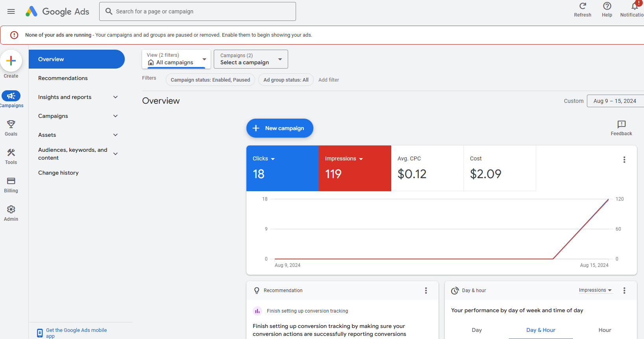Select the Avg. CPC scorecard
This screenshot has width=644, height=339.
coord(427,168)
